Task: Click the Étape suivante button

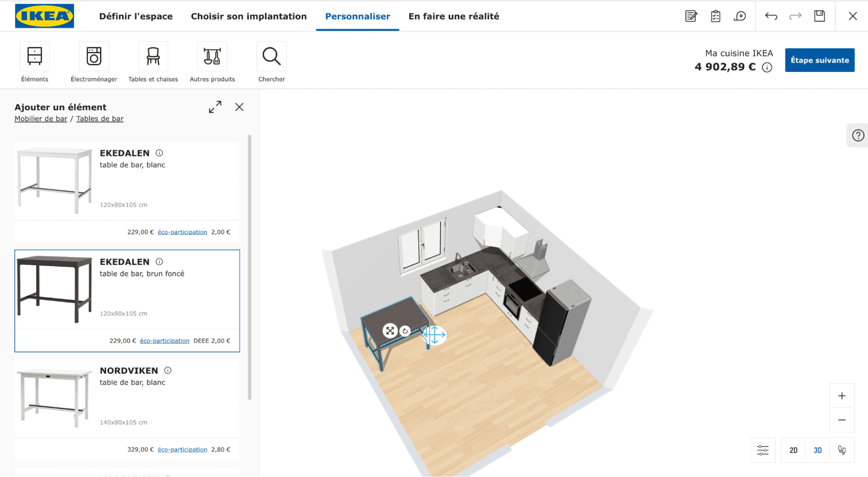Action: click(x=819, y=60)
